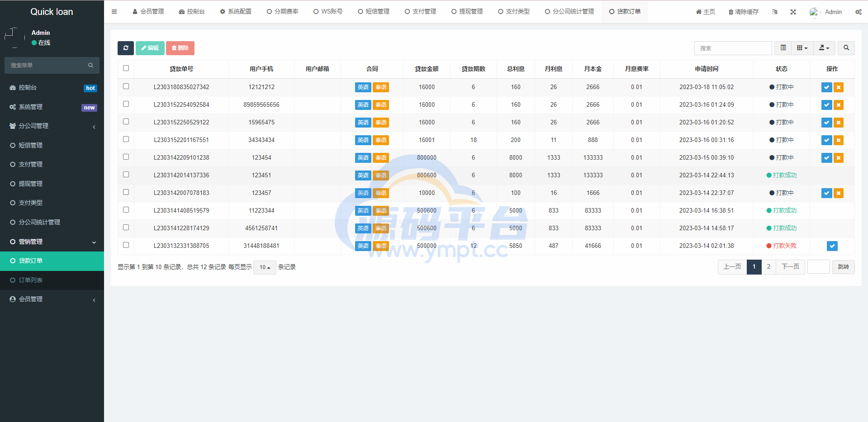Check the row checkbox for L2303180835027342

(126, 86)
